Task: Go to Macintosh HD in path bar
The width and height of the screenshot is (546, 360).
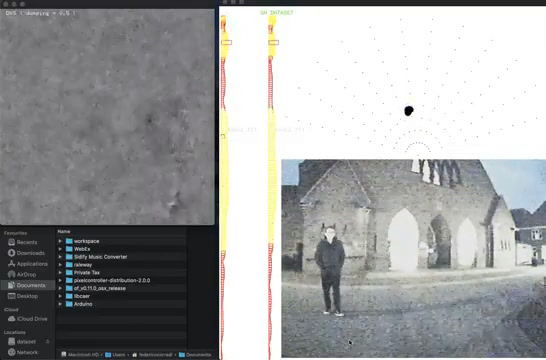Action: point(80,354)
